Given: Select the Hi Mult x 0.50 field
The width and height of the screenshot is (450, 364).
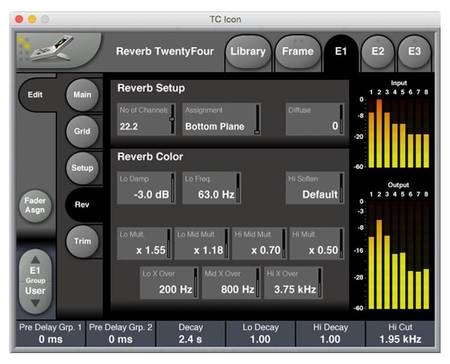Looking at the screenshot, I should click(x=317, y=244).
